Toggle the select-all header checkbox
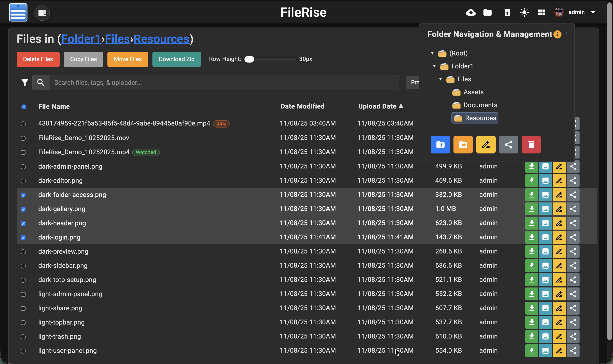This screenshot has width=613, height=364. [24, 107]
